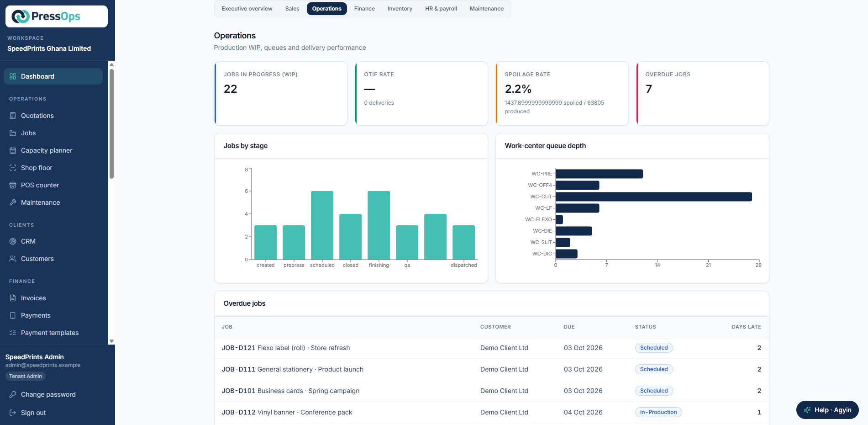Navigate to POS counter
This screenshot has height=425, width=868.
[x=53, y=185]
